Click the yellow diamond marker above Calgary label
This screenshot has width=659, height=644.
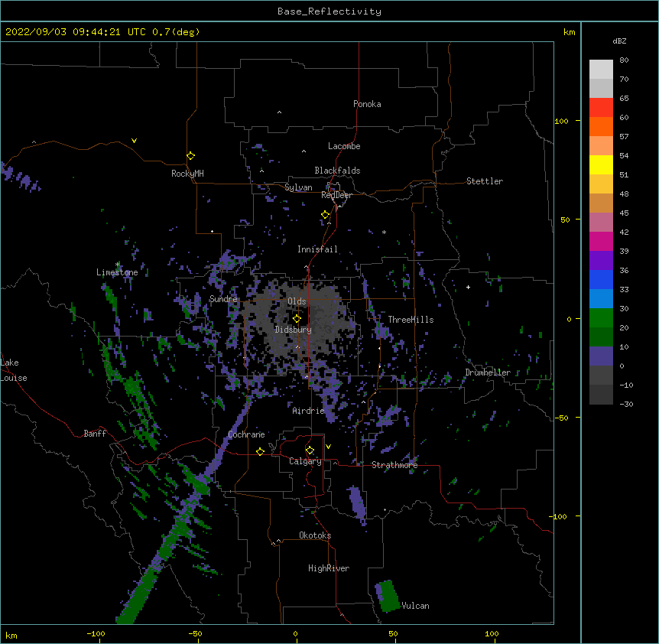click(x=310, y=450)
